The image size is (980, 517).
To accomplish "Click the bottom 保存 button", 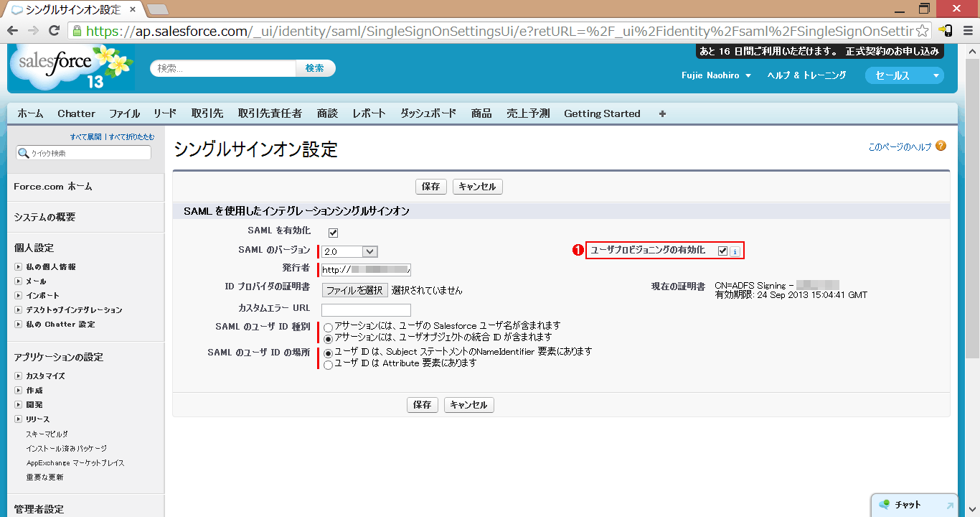I will point(422,405).
